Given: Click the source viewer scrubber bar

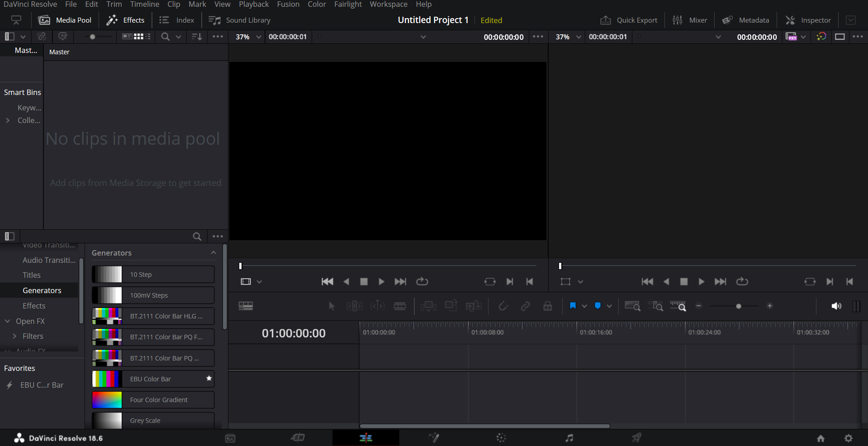Looking at the screenshot, I should (x=388, y=266).
